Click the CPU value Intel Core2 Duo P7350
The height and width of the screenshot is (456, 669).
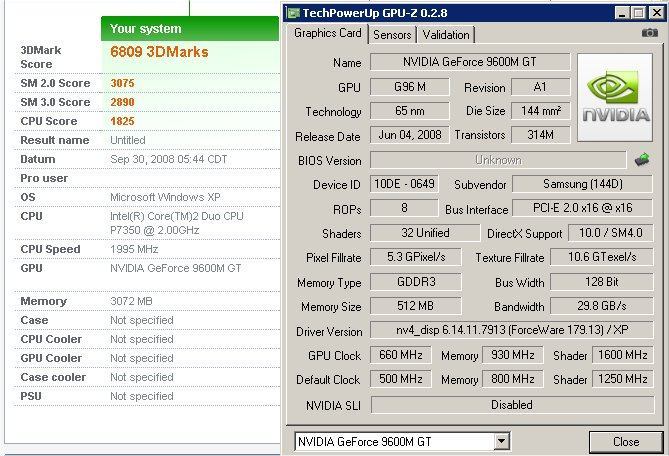click(x=177, y=223)
